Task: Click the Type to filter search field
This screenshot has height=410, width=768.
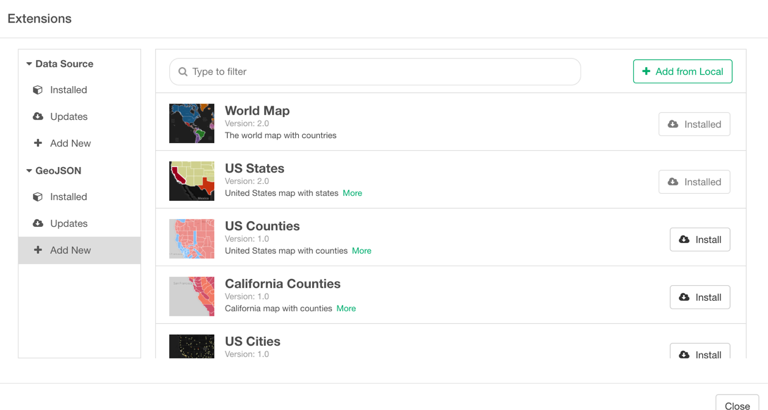Action: tap(380, 72)
